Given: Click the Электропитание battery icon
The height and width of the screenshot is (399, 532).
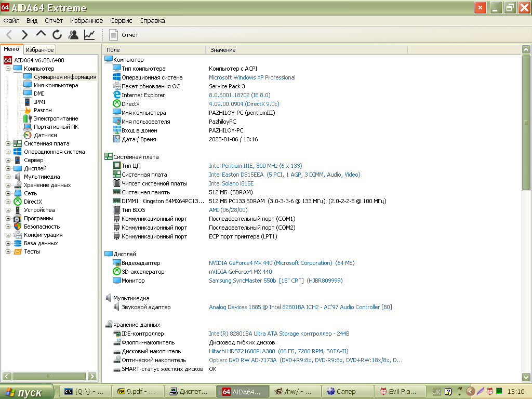Looking at the screenshot, I should (x=28, y=118).
